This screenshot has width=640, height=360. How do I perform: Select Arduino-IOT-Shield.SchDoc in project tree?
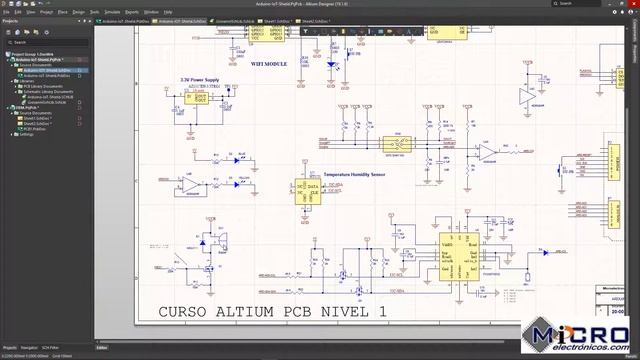[47, 70]
